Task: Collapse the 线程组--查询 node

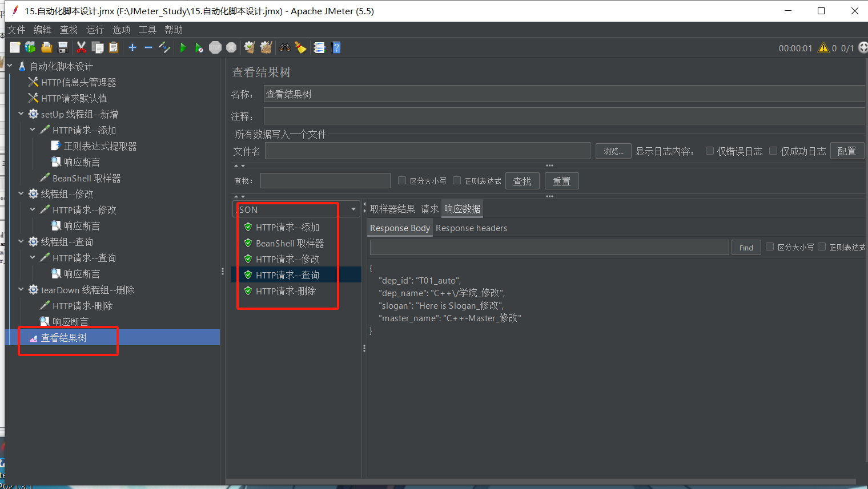Action: [x=21, y=242]
